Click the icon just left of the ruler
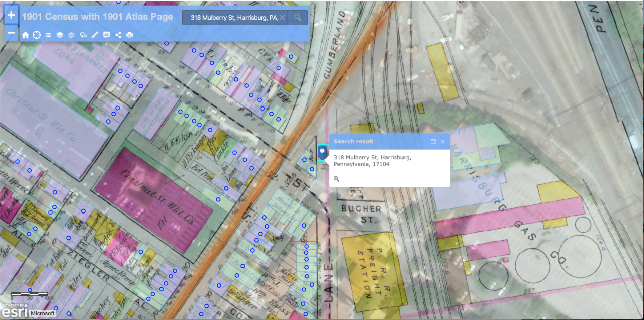644x320 pixels. (83, 35)
